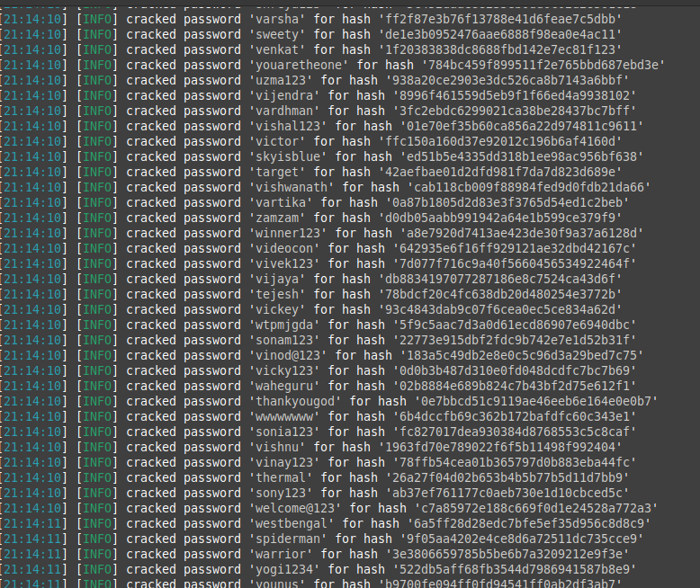700x588 pixels.
Task: Click hash '3fc2ebdc6299021ca38be28437bc7bff'
Action: pos(515,111)
